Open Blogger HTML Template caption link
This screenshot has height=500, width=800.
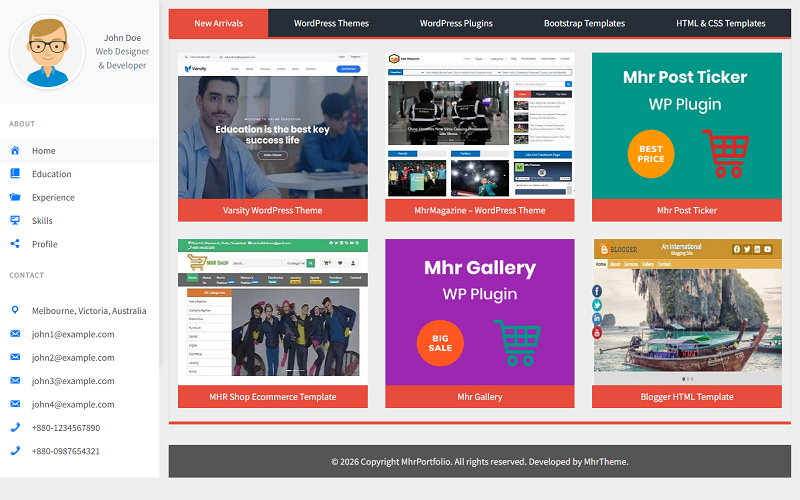click(x=687, y=397)
